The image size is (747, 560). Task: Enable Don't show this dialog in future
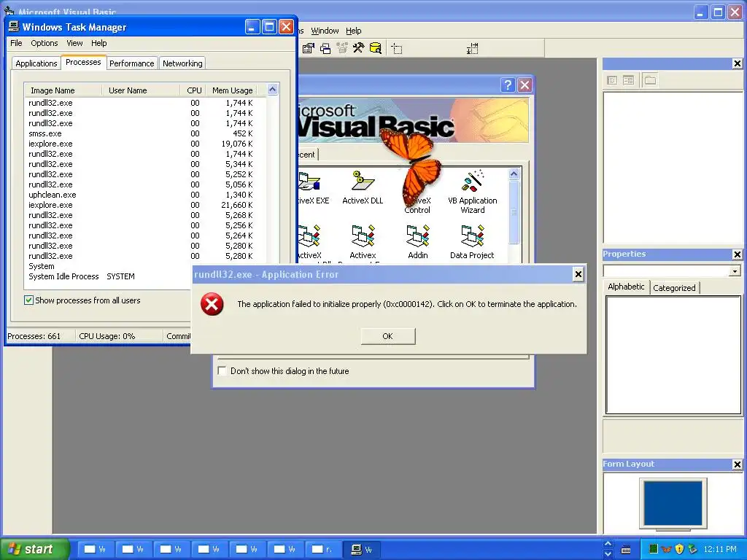coord(222,370)
